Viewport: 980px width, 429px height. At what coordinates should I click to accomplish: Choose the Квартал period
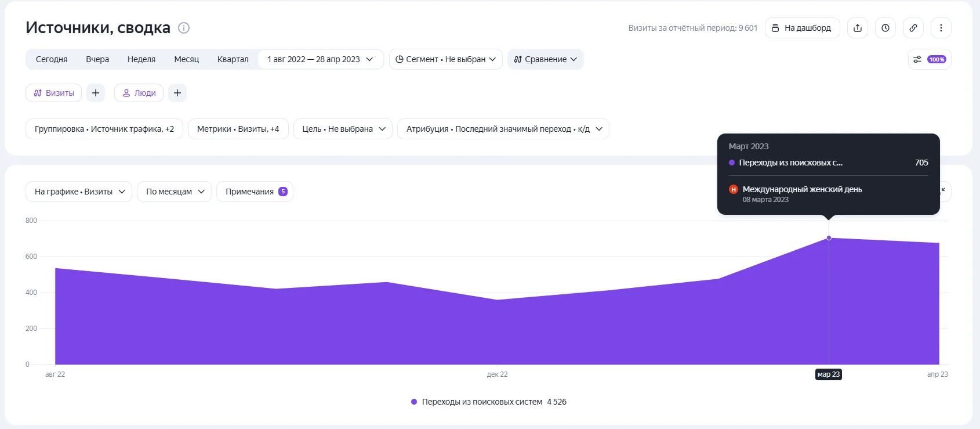click(x=233, y=59)
